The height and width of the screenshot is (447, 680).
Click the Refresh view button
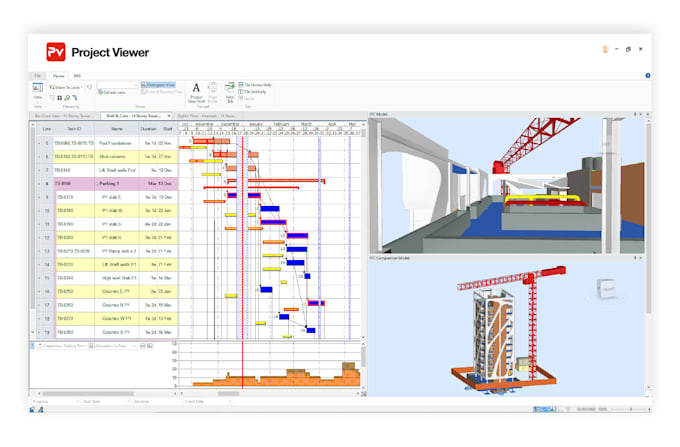pos(112,92)
